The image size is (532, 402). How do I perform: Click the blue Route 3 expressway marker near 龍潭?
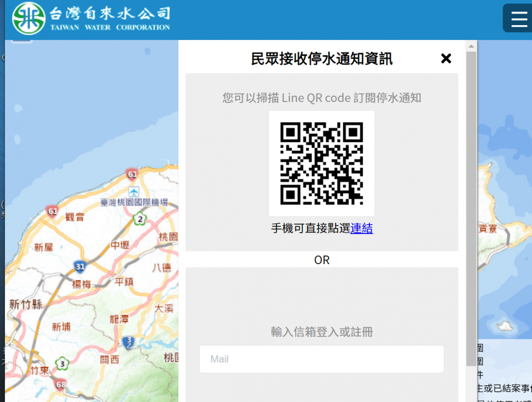pyautogui.click(x=128, y=342)
